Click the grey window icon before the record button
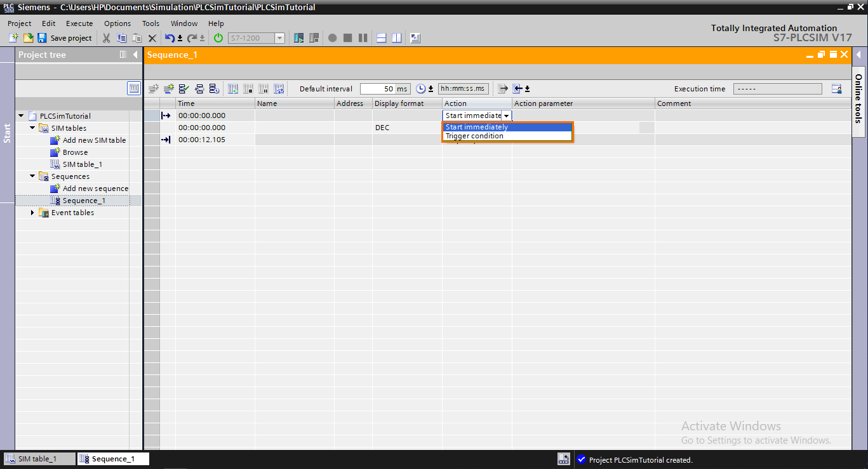868x469 pixels. (314, 38)
